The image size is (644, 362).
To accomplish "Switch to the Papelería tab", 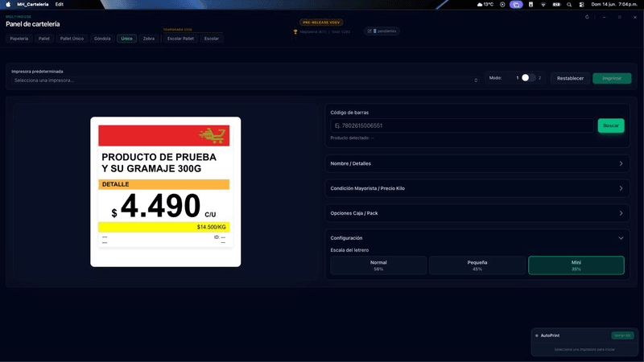I will tap(19, 39).
